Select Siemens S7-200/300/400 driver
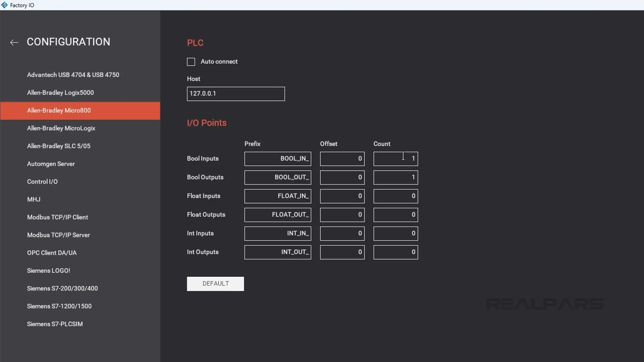 click(80, 288)
